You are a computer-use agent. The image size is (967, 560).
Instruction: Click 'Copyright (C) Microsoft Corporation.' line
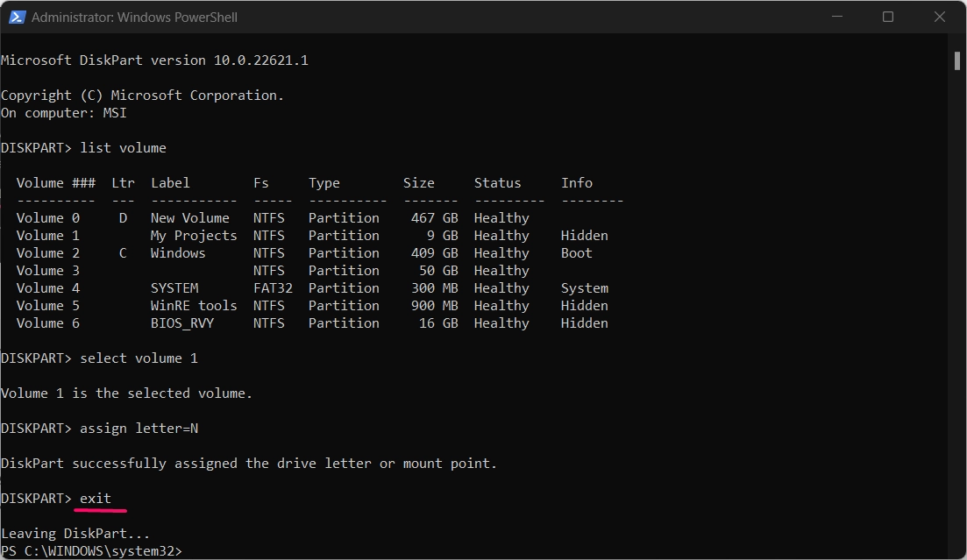point(143,96)
